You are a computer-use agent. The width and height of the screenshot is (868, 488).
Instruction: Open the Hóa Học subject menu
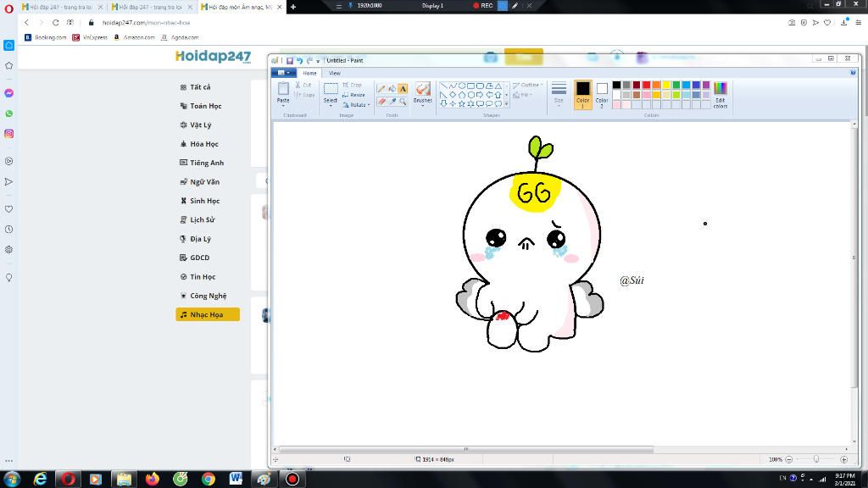203,144
